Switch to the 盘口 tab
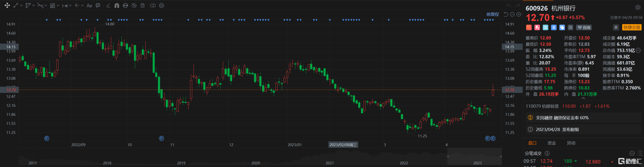Image resolution: width=644 pixels, height=167 pixels. [x=532, y=143]
